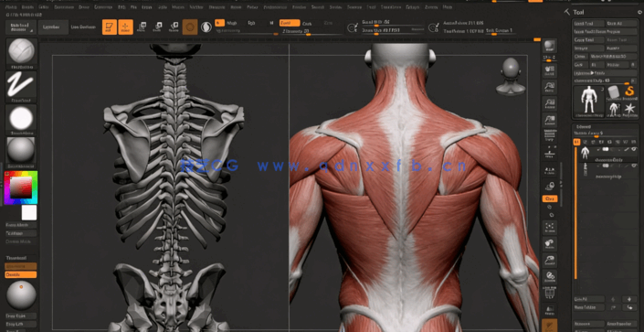Viewport: 644px width, 332px height.
Task: Select the gray cylinder tool thumbnail
Action: click(x=614, y=92)
